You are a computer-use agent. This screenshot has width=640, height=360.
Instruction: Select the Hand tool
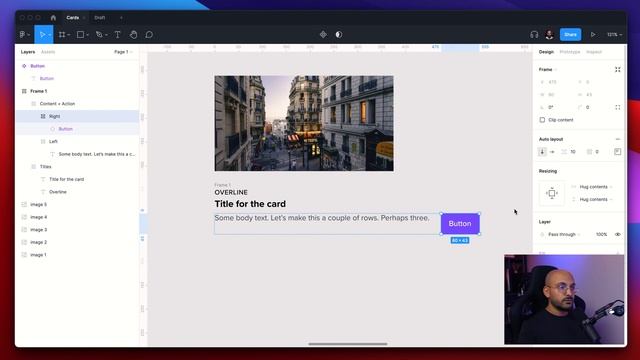(133, 35)
